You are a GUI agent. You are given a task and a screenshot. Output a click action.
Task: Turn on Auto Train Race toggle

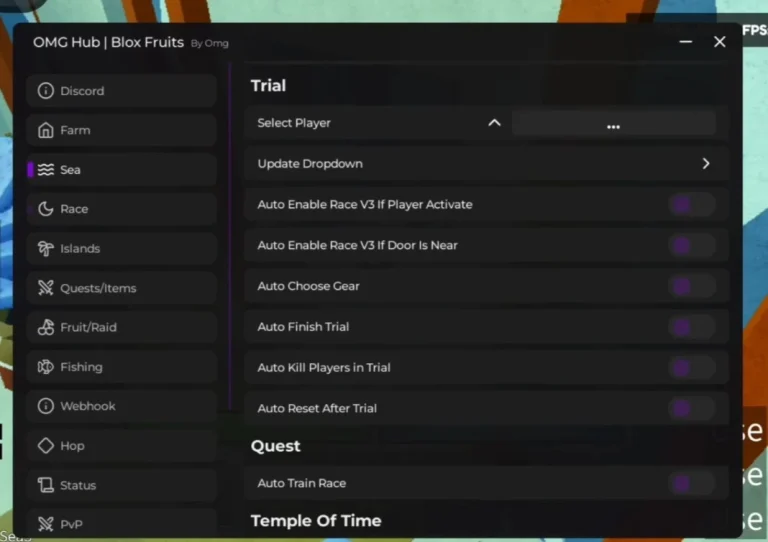pyautogui.click(x=691, y=483)
